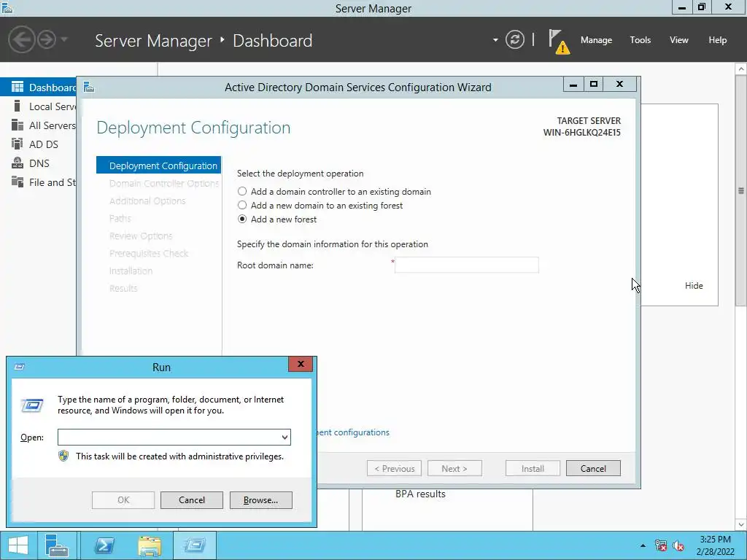
Task: Open the navigation history dropdown arrow
Action: [64, 39]
